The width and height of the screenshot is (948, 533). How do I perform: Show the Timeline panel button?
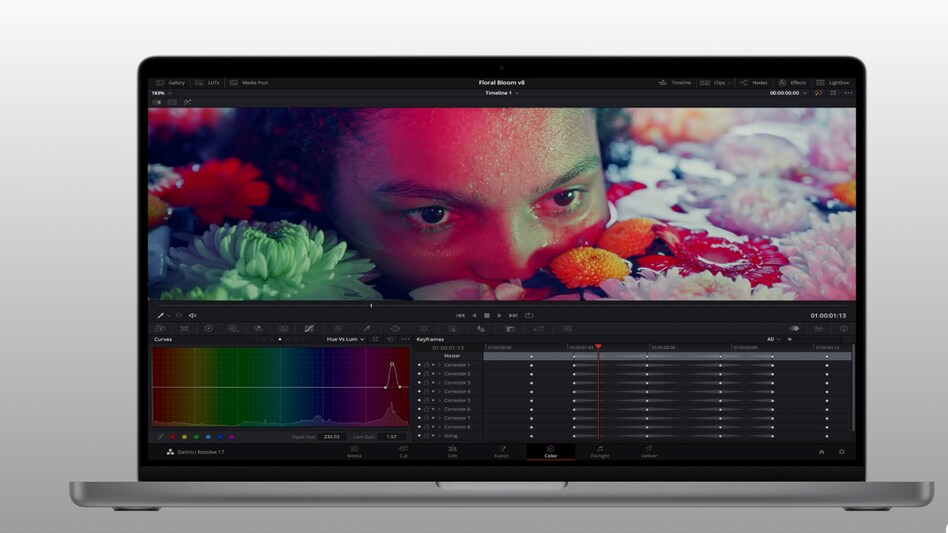pos(675,83)
